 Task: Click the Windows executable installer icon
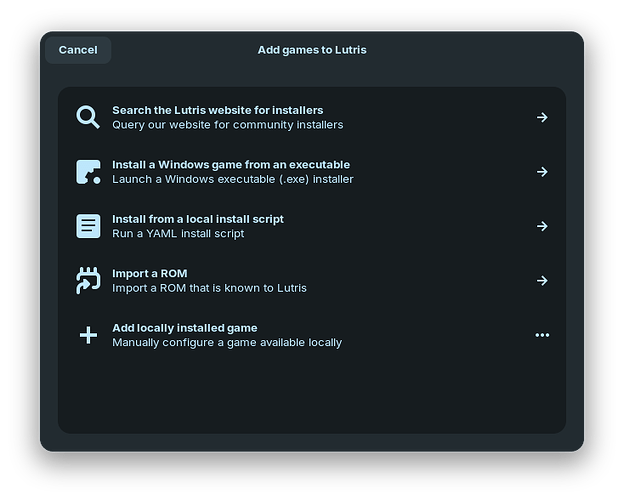pos(88,172)
